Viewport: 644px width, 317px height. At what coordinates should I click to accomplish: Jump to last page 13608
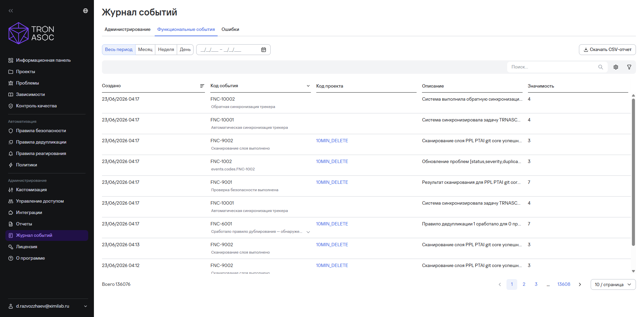click(x=564, y=284)
